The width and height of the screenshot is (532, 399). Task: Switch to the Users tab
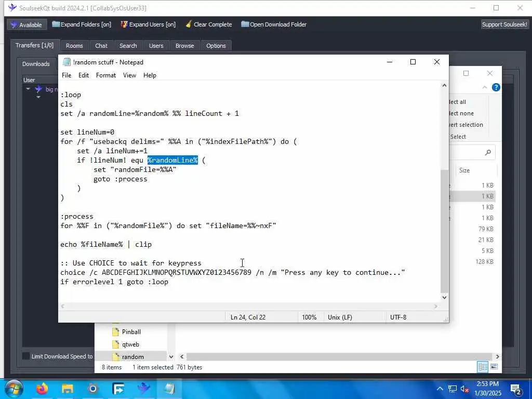coord(156,46)
